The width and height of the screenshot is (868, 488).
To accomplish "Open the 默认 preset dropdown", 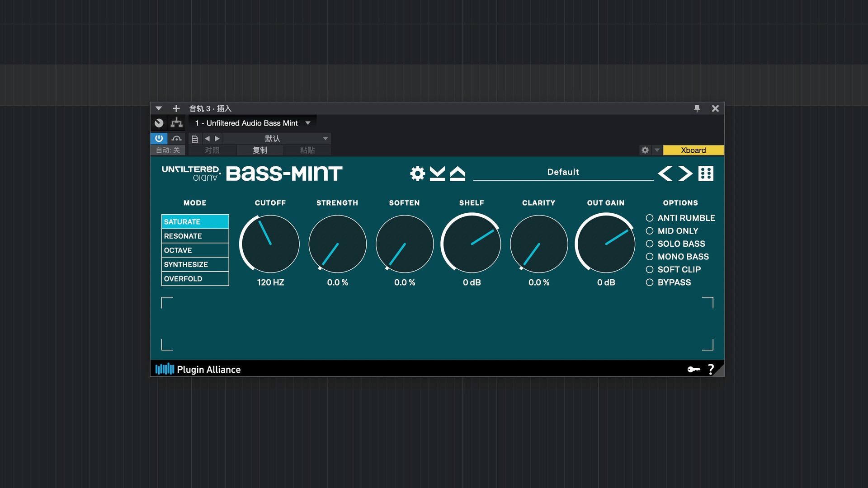I will pos(277,138).
